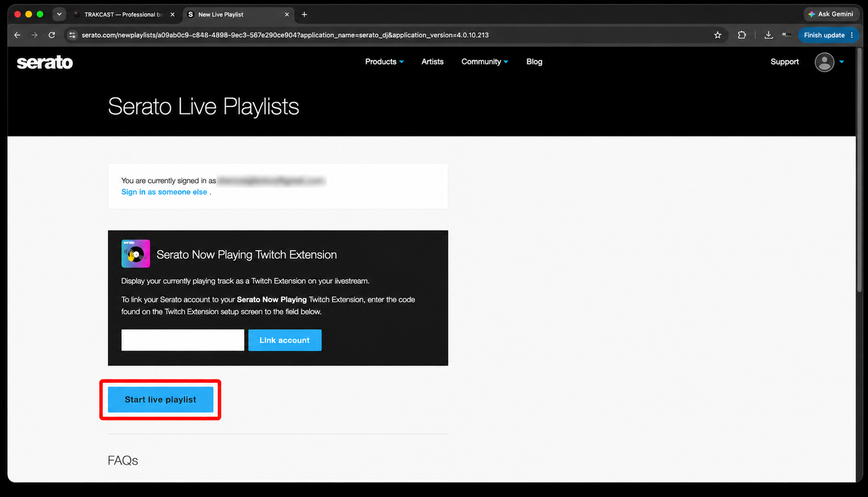Image resolution: width=868 pixels, height=497 pixels.
Task: Focus the Twitch extension code field
Action: point(183,340)
